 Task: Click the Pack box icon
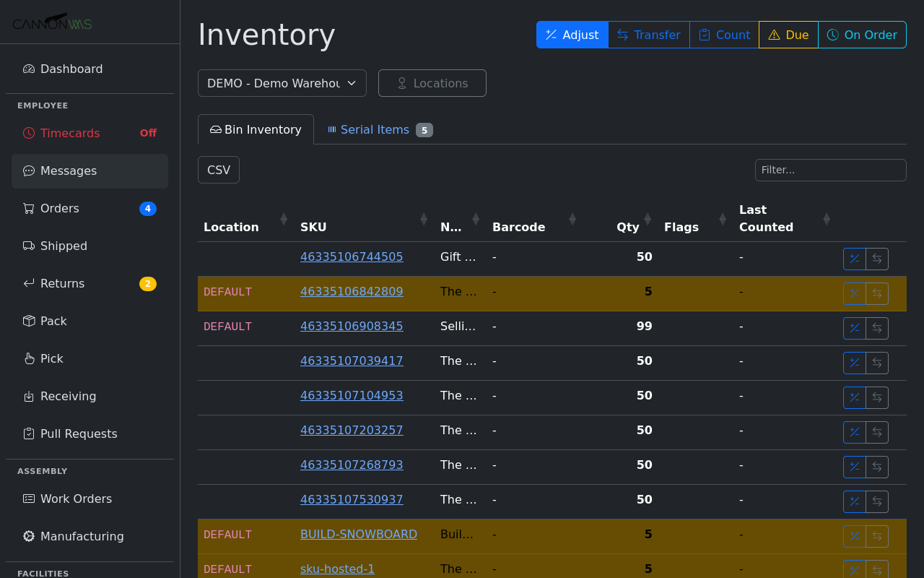click(x=28, y=321)
